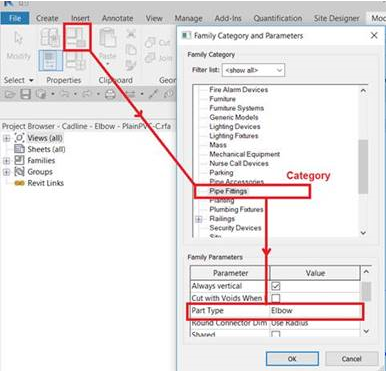The height and width of the screenshot is (371, 387).
Task: Select Lighting Fixtures category
Action: point(234,136)
